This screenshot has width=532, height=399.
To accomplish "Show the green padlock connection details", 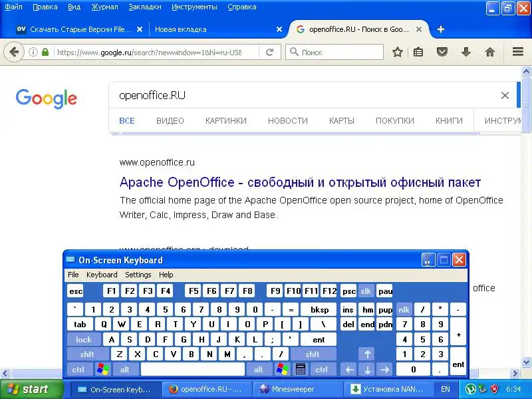I will 45,53.
